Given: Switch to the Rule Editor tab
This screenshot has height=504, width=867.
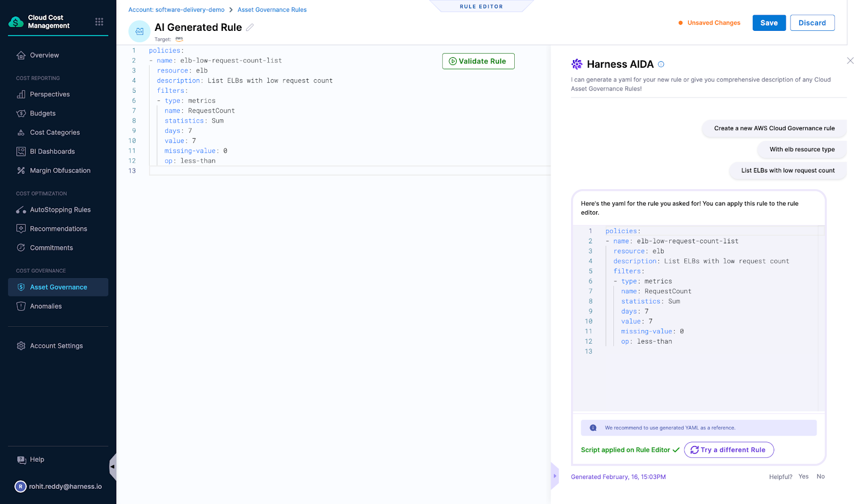Looking at the screenshot, I should (481, 6).
